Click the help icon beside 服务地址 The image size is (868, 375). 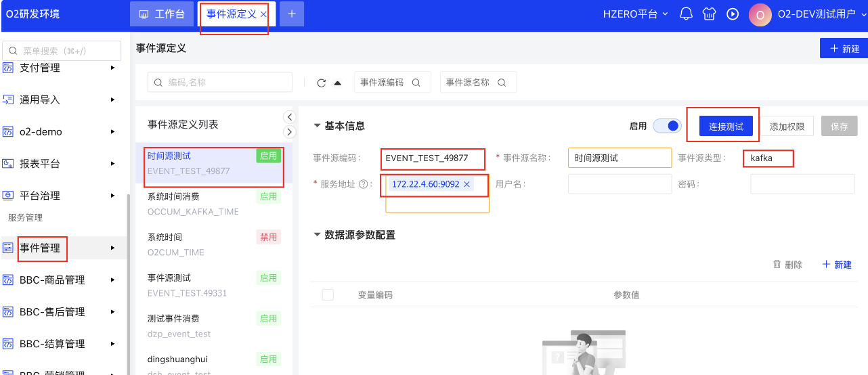tap(364, 184)
